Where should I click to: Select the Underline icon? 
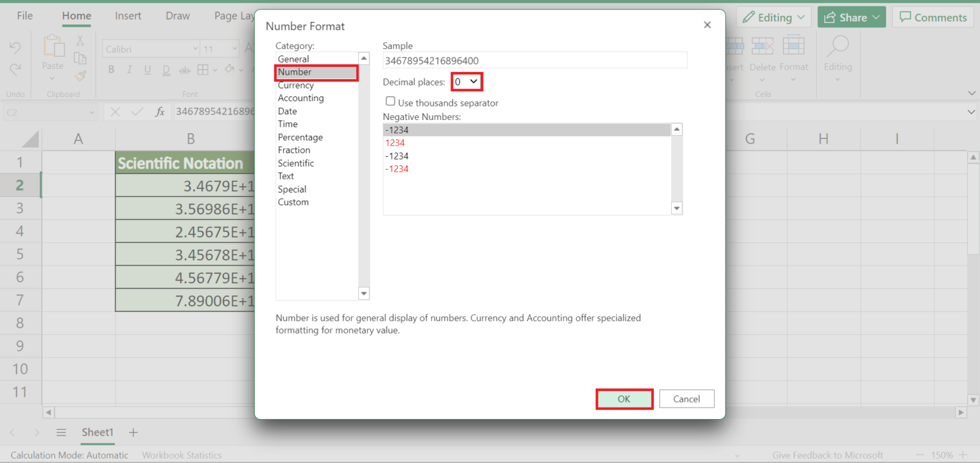coord(147,70)
